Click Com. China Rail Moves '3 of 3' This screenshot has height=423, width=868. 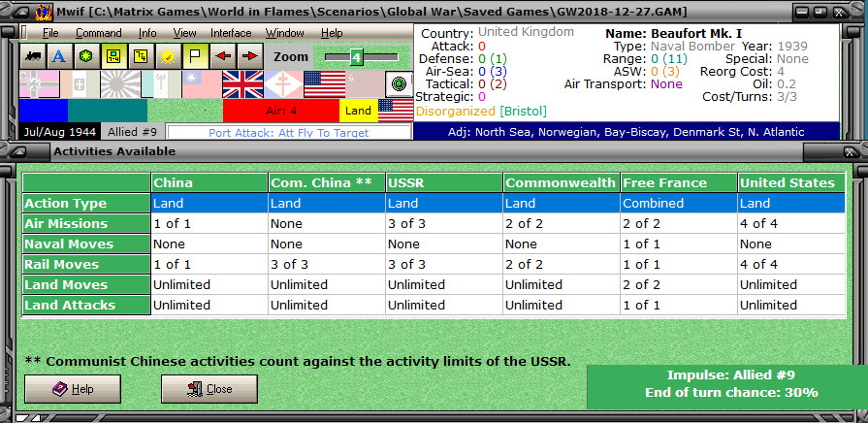(x=327, y=265)
